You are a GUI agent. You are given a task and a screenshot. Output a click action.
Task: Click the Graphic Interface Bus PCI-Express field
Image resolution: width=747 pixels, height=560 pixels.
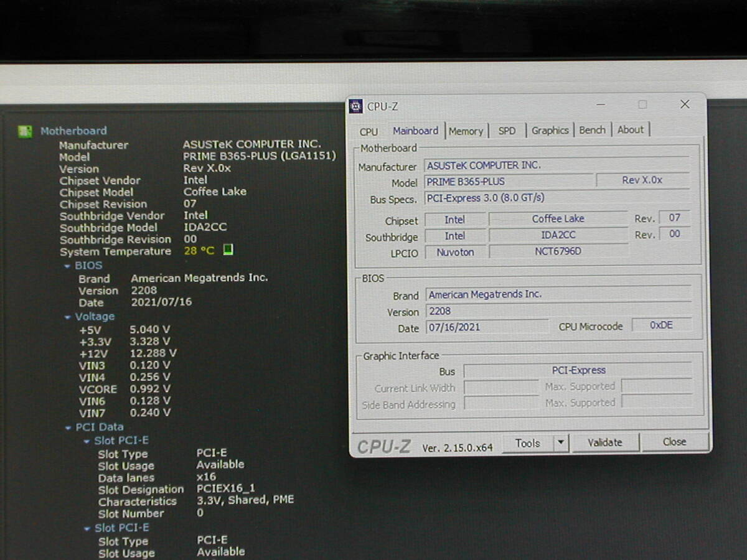tap(578, 370)
